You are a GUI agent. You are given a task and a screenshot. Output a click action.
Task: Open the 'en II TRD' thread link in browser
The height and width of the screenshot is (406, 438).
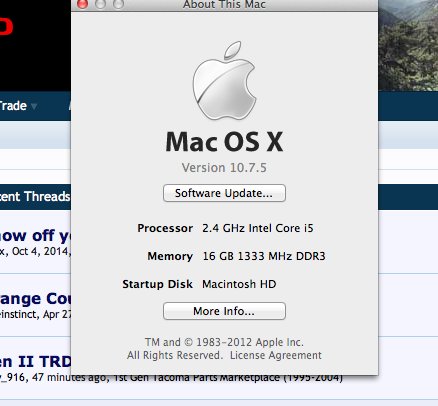coord(35,362)
